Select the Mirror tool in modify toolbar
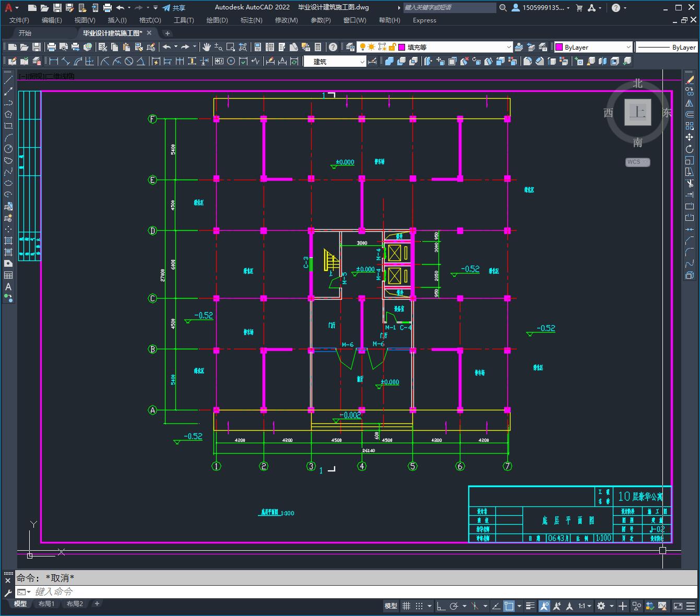This screenshot has height=616, width=700. (x=690, y=103)
